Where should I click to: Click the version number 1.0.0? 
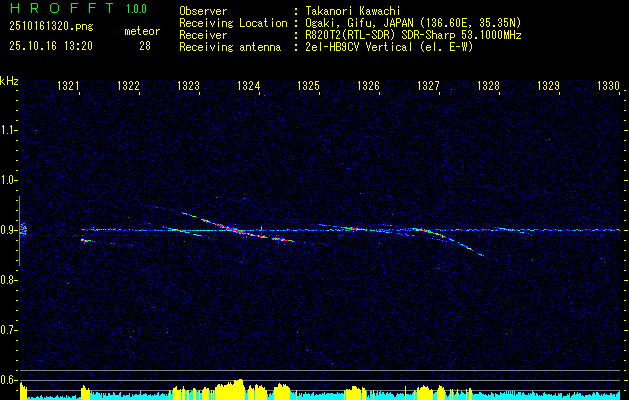[x=136, y=9]
